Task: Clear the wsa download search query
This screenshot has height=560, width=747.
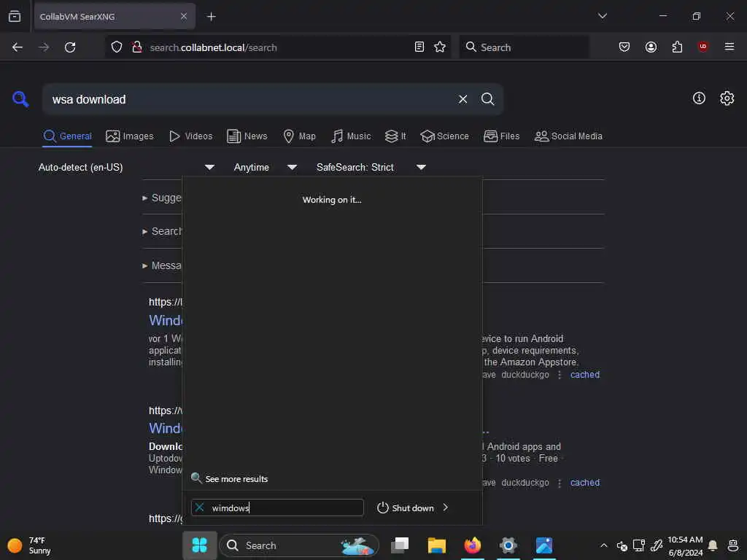Action: (462, 99)
